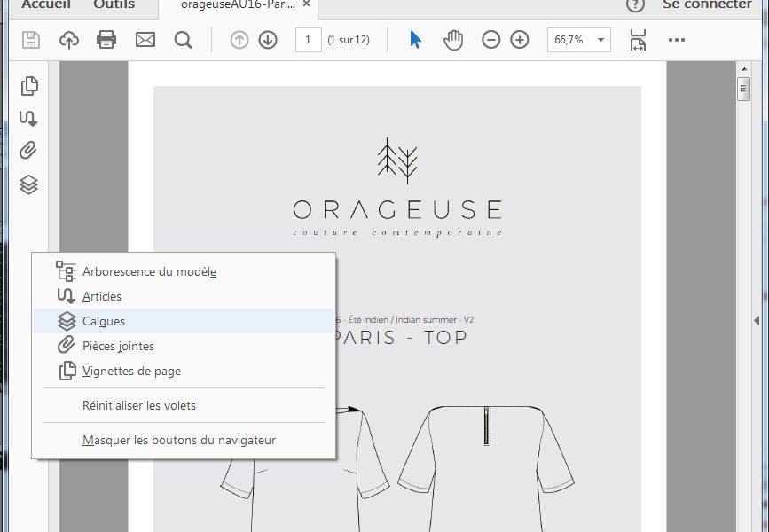Viewport: 769px width, 532px height.
Task: Choose Arborescence du modèle menu entry
Action: pyautogui.click(x=184, y=271)
